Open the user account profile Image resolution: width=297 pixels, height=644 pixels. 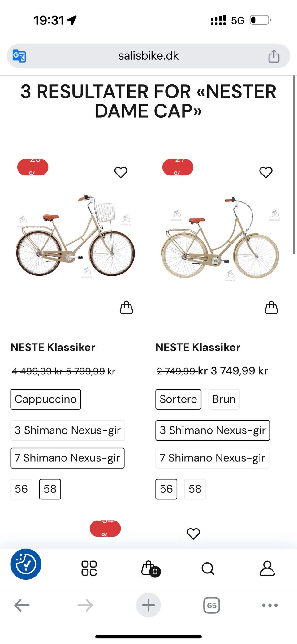tap(267, 568)
